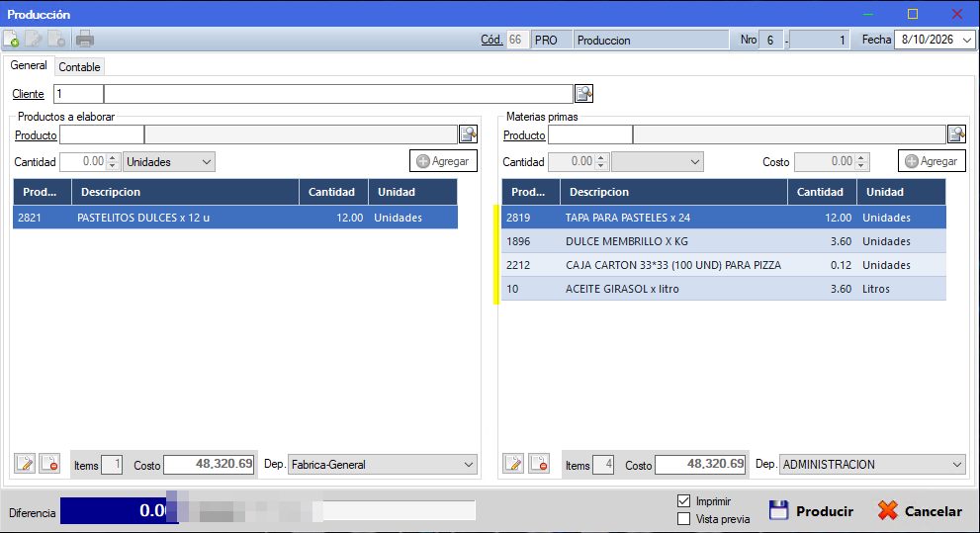Click Agregar in Productos a elaborar
This screenshot has width=980, height=533.
pos(443,161)
